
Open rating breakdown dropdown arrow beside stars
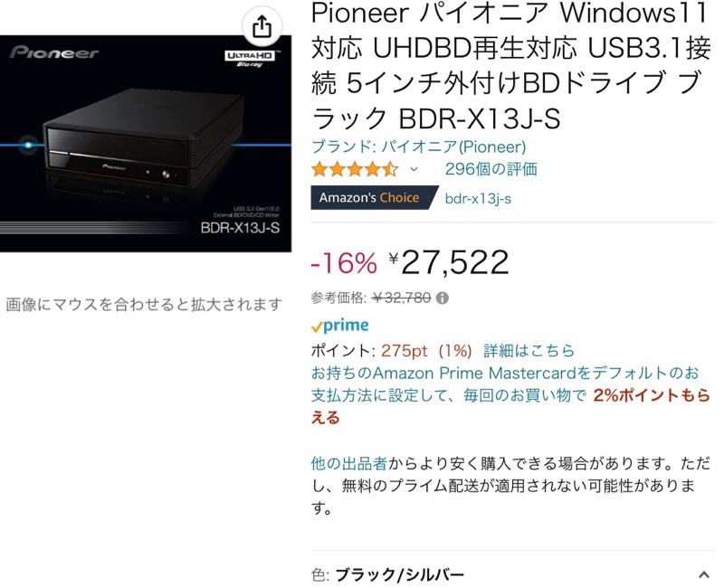click(x=414, y=169)
